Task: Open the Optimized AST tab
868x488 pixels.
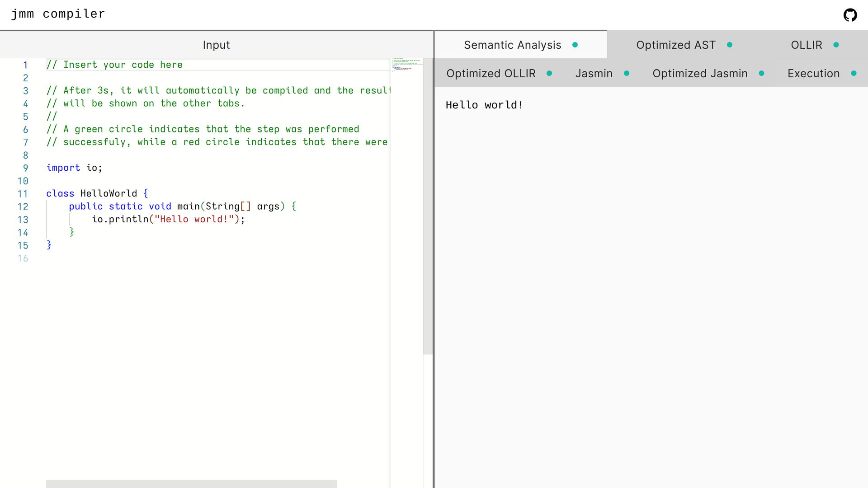Action: point(675,45)
